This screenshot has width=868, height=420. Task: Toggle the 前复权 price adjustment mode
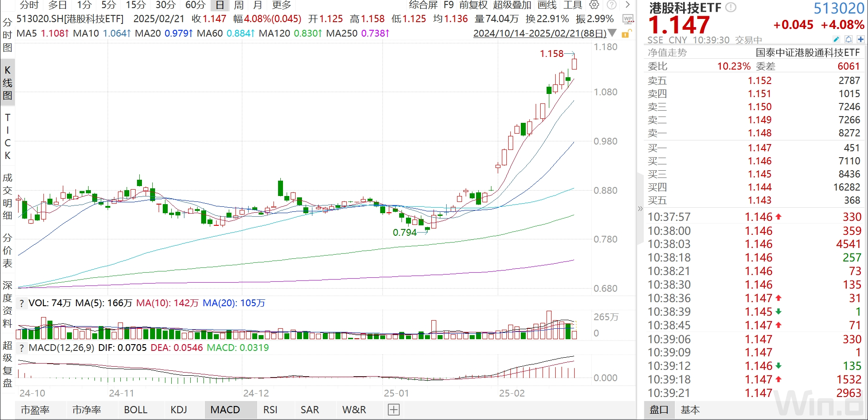(473, 5)
